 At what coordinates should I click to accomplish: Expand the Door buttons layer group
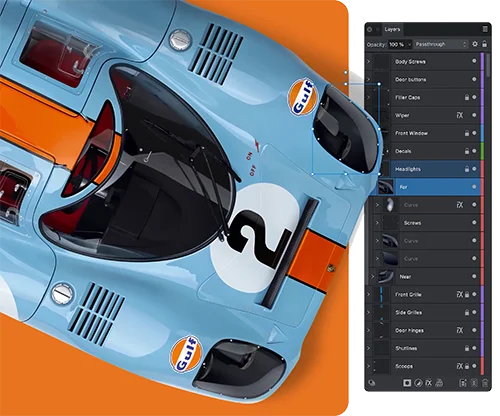point(369,79)
